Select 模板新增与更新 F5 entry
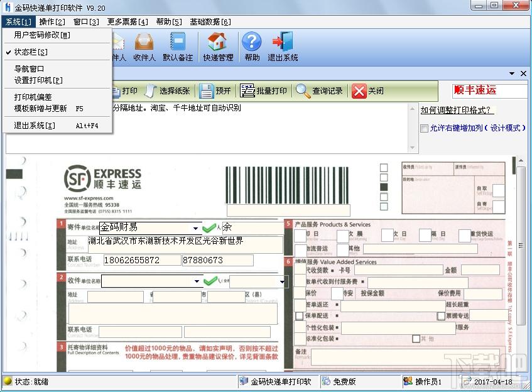The width and height of the screenshot is (532, 392). [x=57, y=108]
